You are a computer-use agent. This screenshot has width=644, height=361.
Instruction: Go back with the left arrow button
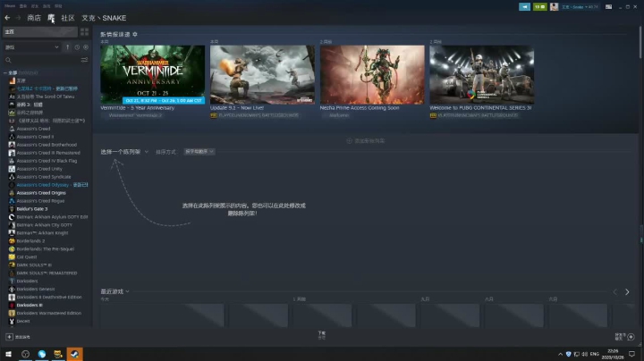[x=7, y=18]
